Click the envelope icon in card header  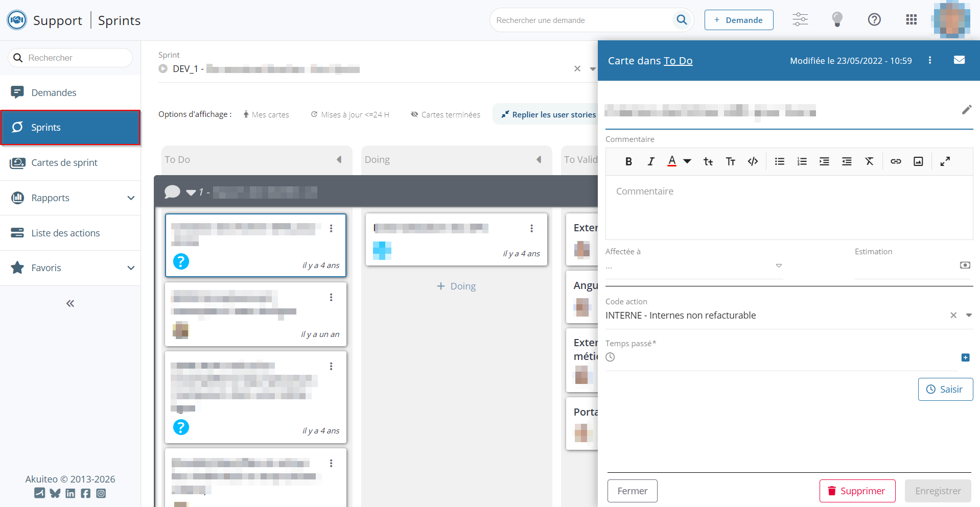[x=959, y=60]
